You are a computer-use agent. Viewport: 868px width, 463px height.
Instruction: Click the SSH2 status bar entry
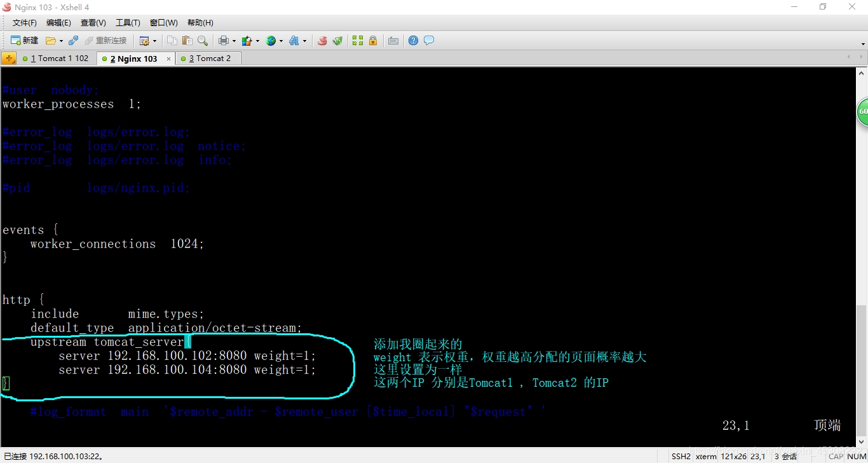(x=681, y=456)
